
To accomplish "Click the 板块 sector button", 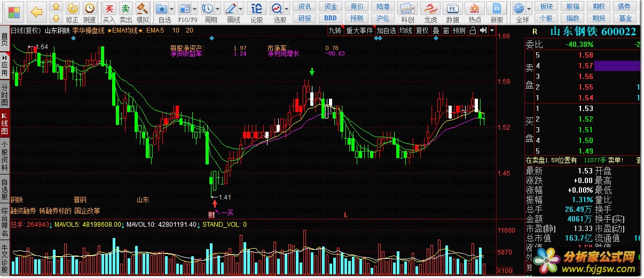I will (x=546, y=6).
